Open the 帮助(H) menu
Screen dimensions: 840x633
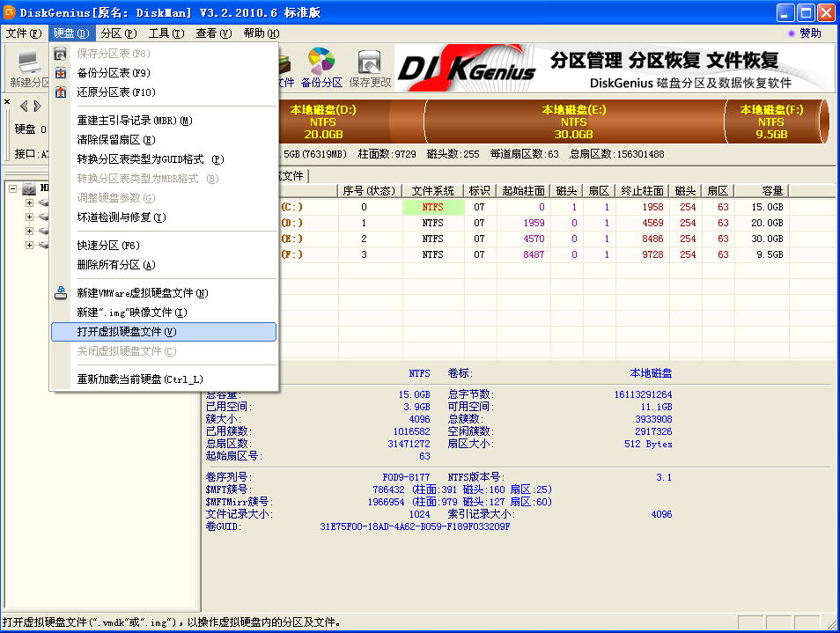click(262, 33)
